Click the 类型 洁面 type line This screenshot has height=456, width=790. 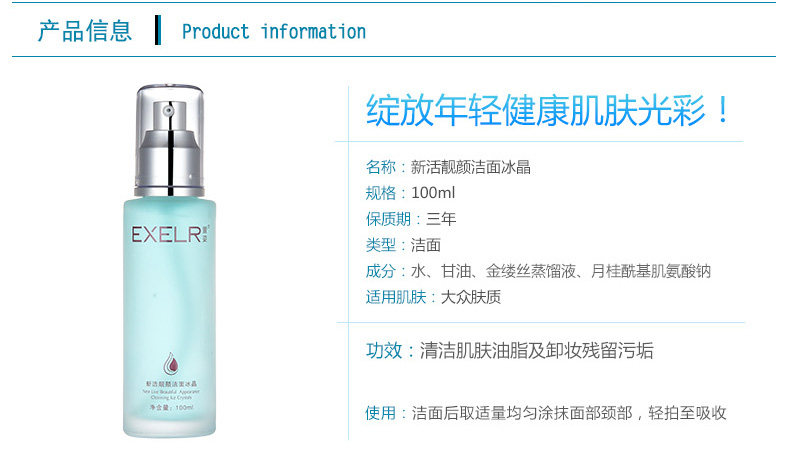coord(403,245)
